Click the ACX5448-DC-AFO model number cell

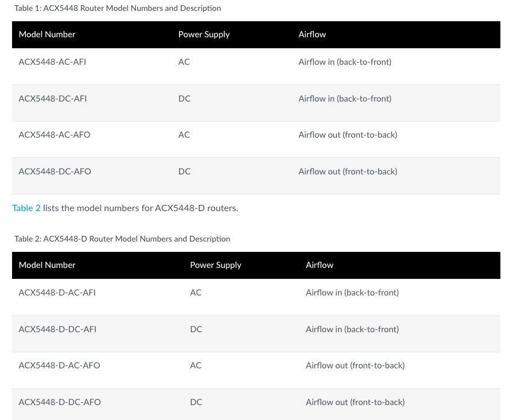(x=55, y=172)
